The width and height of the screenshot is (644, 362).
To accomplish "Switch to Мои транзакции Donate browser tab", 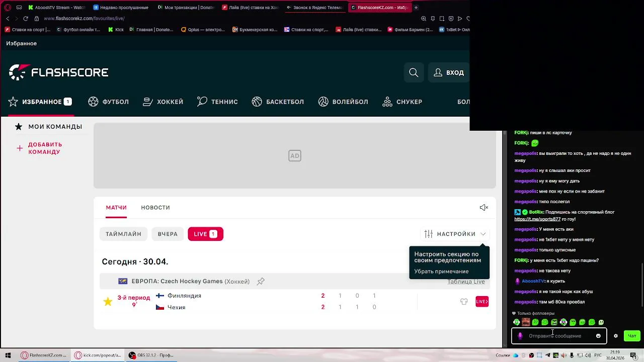I will [186, 8].
